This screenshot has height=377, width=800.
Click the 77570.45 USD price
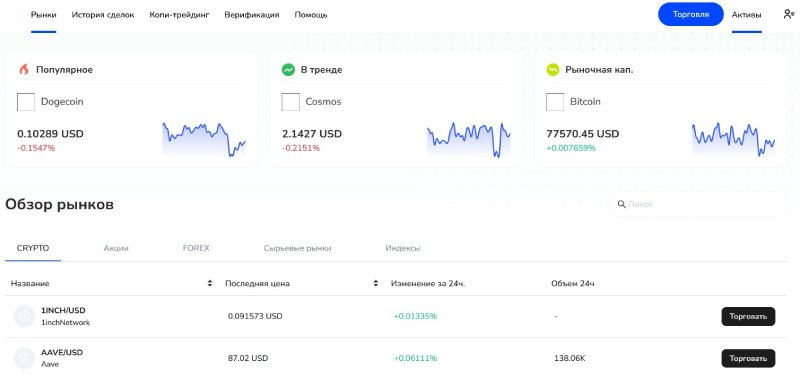tap(583, 134)
